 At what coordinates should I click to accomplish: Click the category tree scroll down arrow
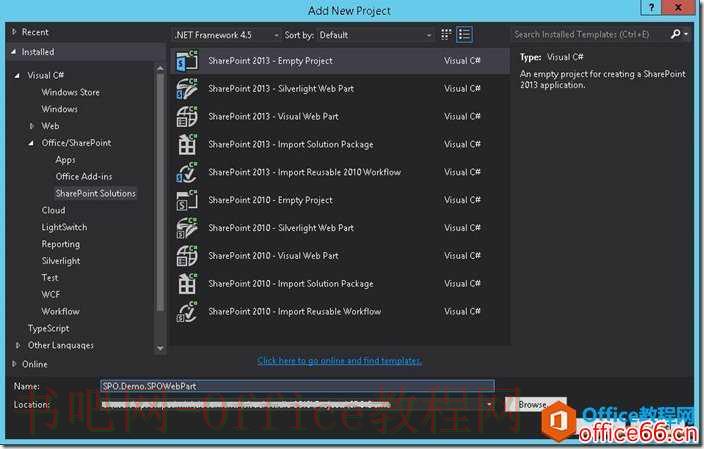click(160, 348)
